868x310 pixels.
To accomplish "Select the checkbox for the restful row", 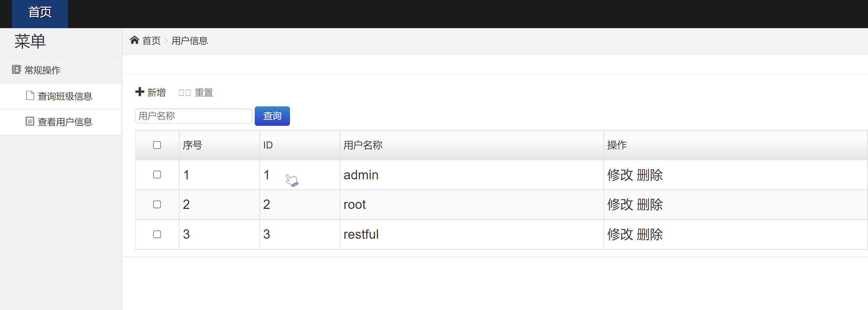I will click(157, 234).
